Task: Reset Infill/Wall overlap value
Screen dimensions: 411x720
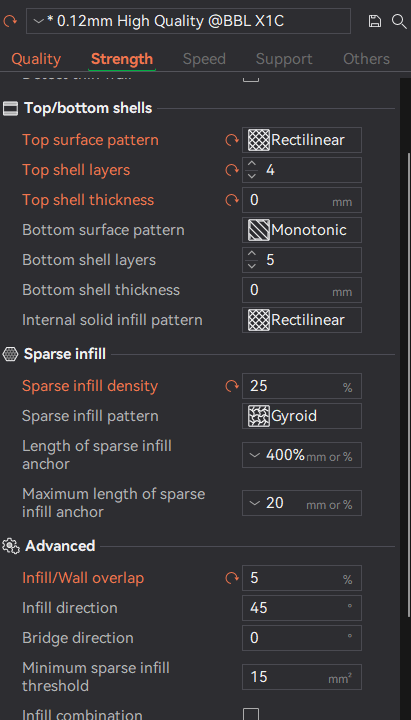Action: 232,578
